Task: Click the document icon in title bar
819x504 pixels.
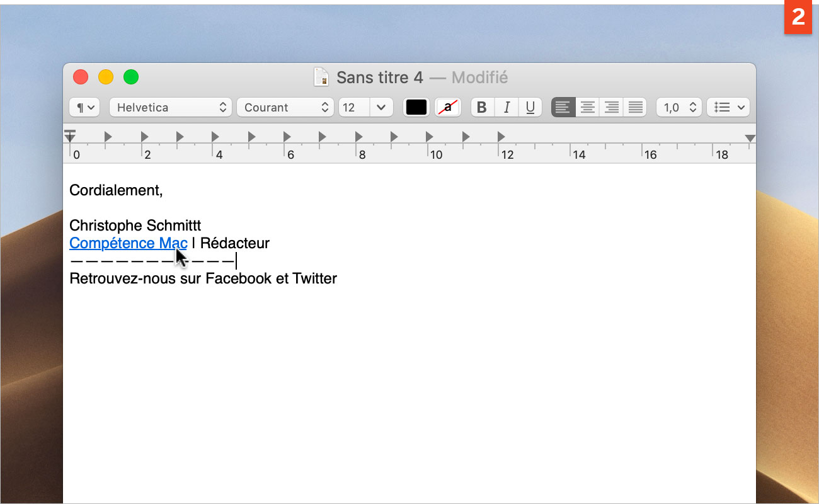Action: pyautogui.click(x=321, y=77)
